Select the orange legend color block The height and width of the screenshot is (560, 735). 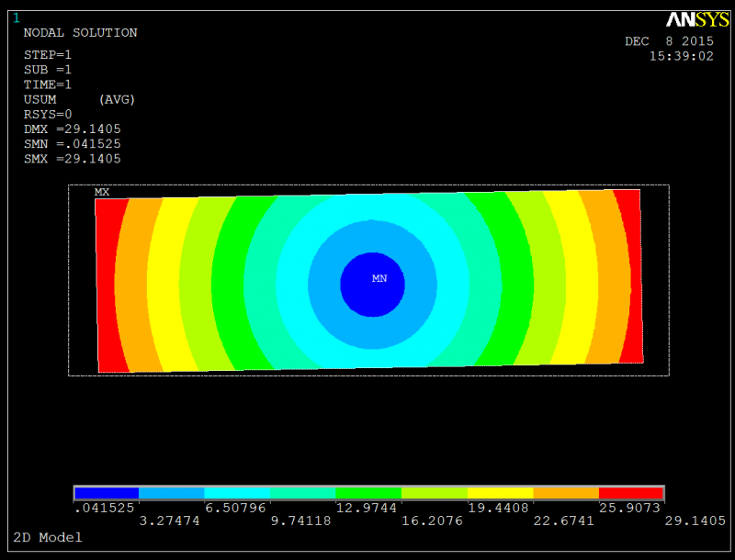click(x=565, y=493)
